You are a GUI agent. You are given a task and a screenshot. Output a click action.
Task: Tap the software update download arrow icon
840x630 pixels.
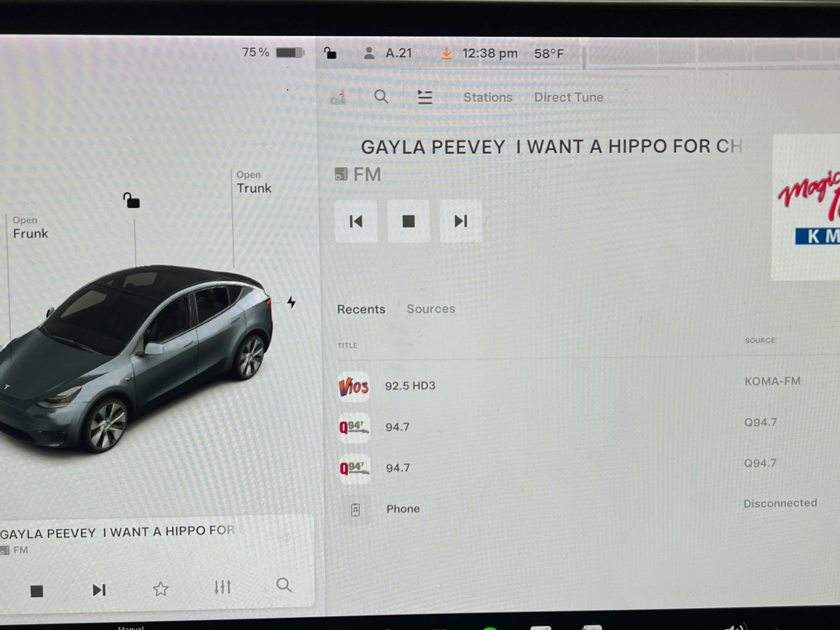click(446, 52)
